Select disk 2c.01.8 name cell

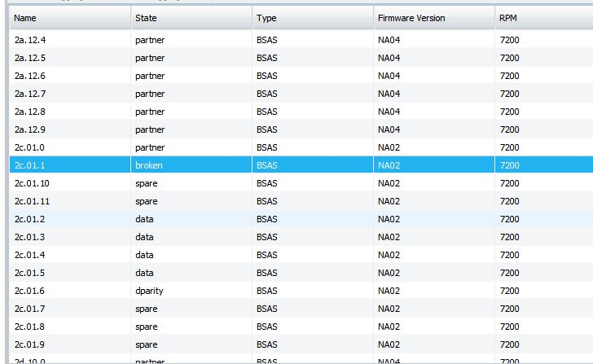pyautogui.click(x=70, y=327)
